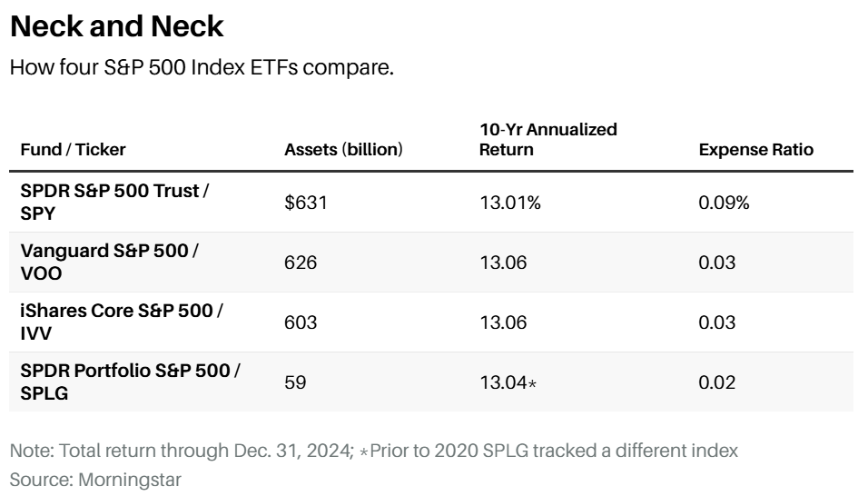Screen dimensions: 868x496
Task: Click the 0.09% expense ratio value
Action: [724, 203]
